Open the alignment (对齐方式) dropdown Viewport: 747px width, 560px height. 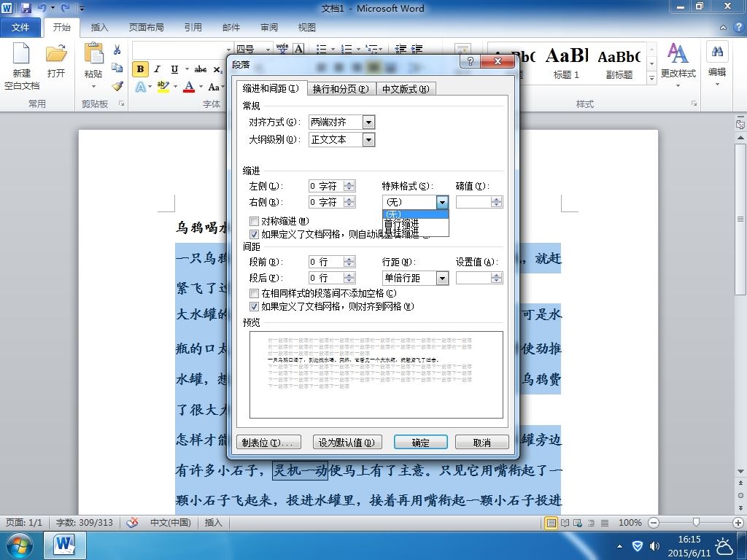[368, 122]
